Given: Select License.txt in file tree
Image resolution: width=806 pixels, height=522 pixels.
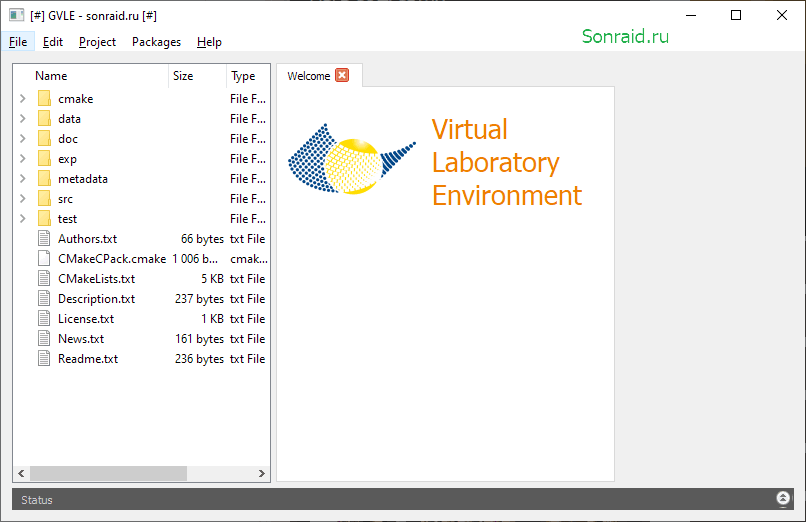Looking at the screenshot, I should [x=86, y=319].
